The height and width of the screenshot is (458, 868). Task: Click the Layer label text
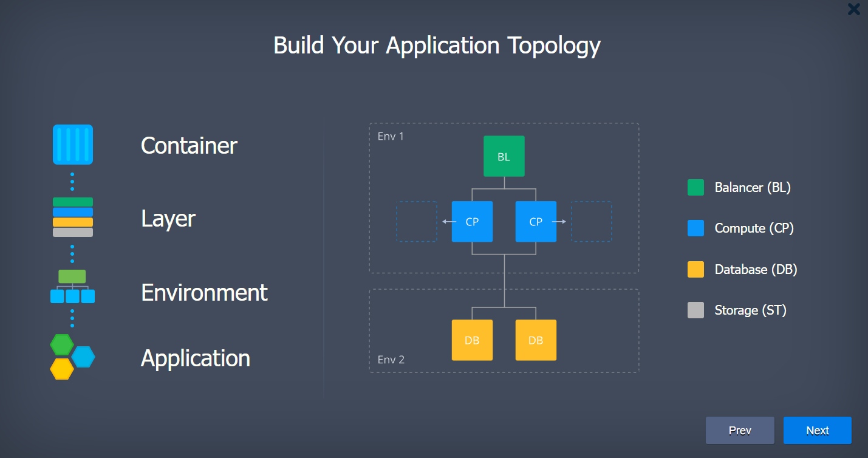[x=168, y=219]
